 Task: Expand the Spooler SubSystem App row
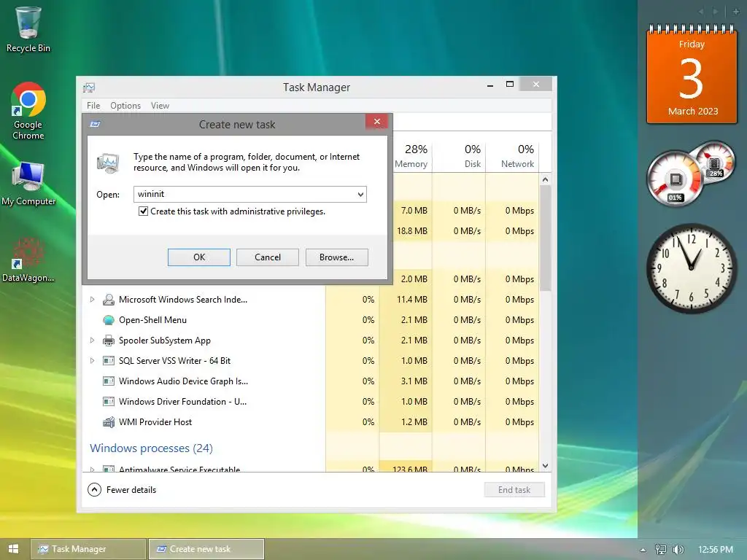click(93, 340)
